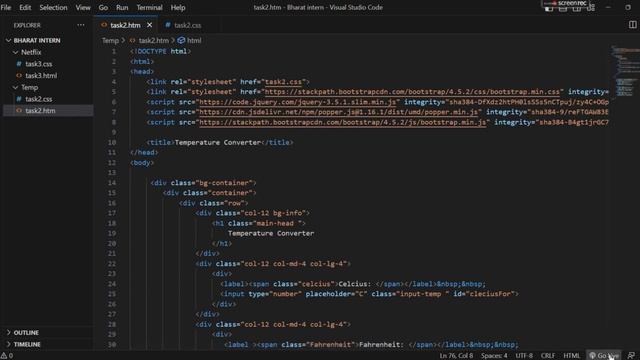Place cursor on Fahrenheit label on line 30

381,345
